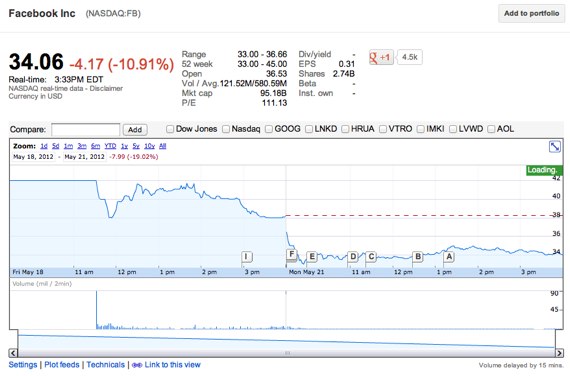Open news flag marker A
The height and width of the screenshot is (376, 570).
pyautogui.click(x=449, y=257)
